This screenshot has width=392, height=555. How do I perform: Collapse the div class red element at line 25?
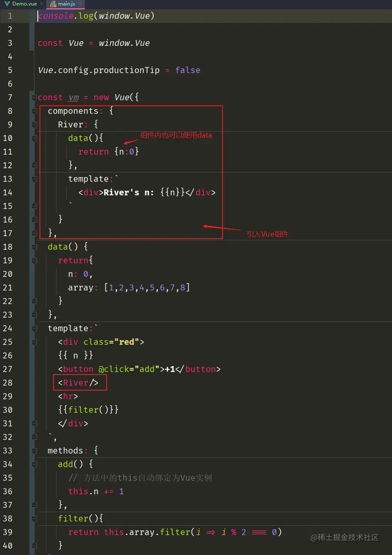point(34,342)
